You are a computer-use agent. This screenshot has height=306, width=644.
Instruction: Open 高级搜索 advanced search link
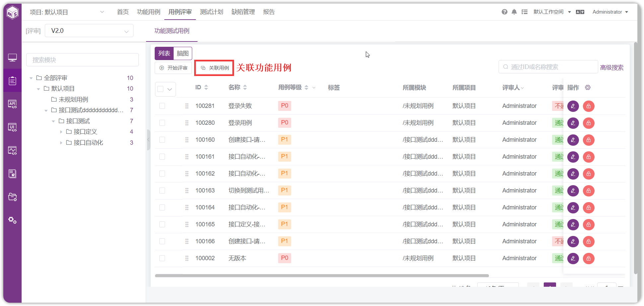[611, 68]
